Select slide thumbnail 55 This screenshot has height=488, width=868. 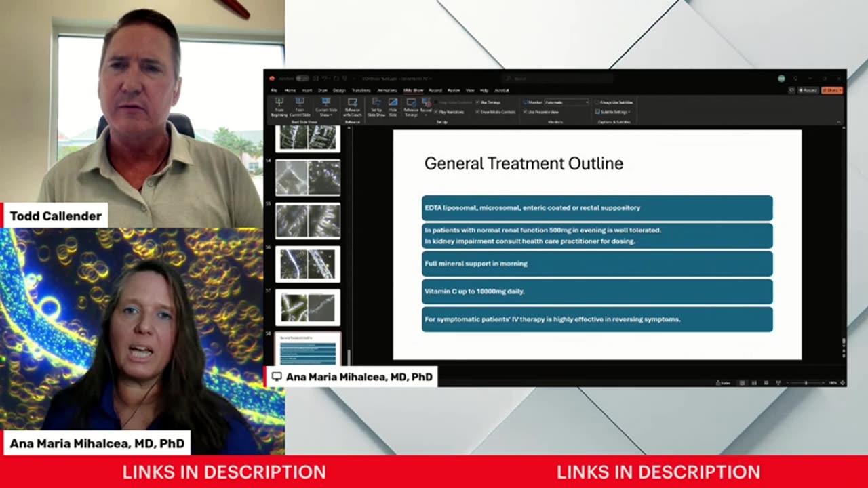pos(308,221)
